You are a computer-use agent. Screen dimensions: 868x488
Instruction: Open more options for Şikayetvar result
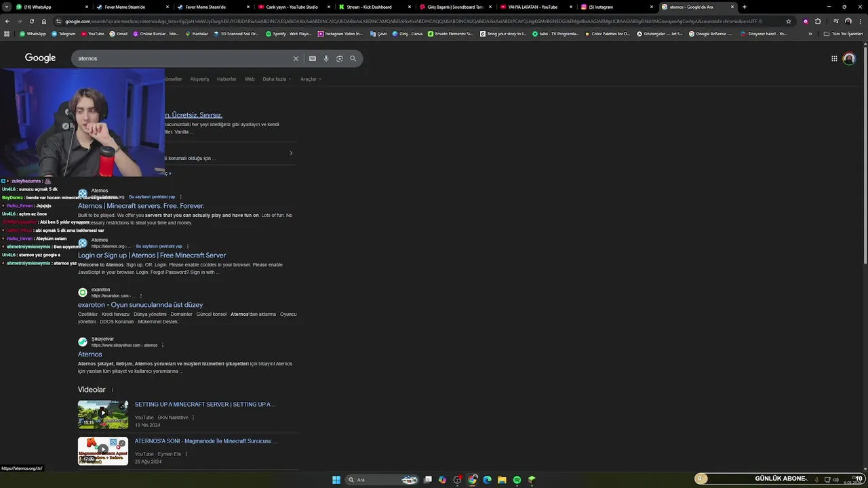pyautogui.click(x=163, y=345)
